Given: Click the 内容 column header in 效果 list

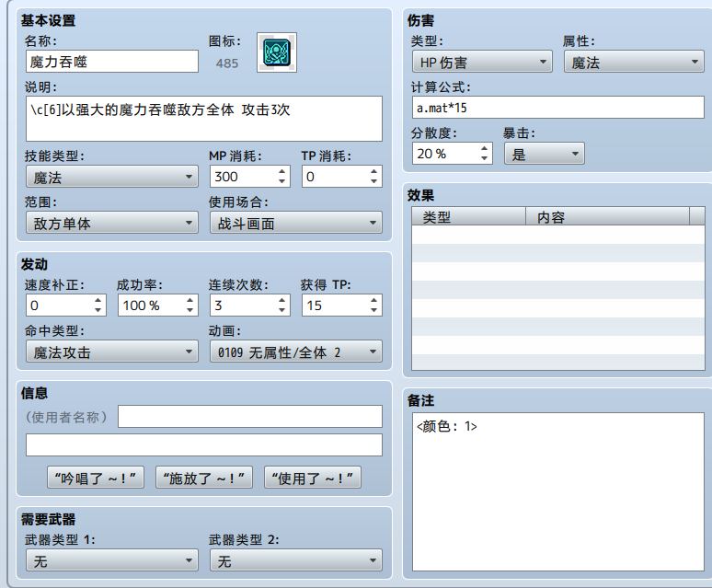Looking at the screenshot, I should pyautogui.click(x=607, y=216).
